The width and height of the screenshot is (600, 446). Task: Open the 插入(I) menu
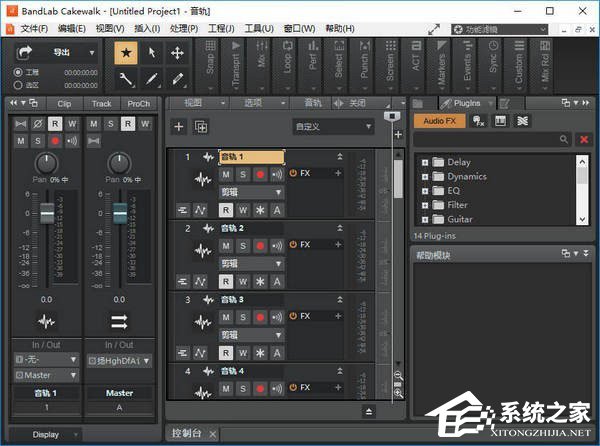click(x=147, y=29)
